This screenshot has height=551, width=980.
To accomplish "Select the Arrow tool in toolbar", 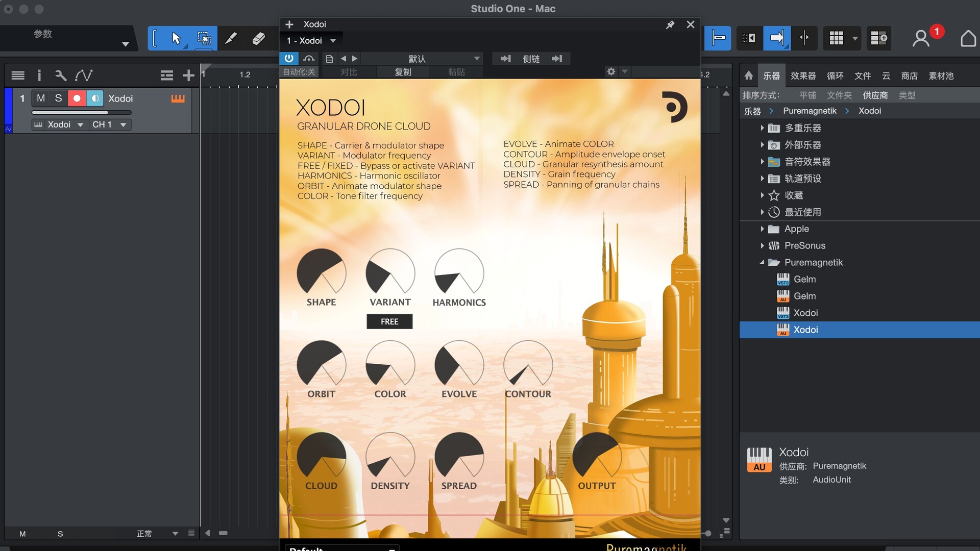I will point(176,38).
